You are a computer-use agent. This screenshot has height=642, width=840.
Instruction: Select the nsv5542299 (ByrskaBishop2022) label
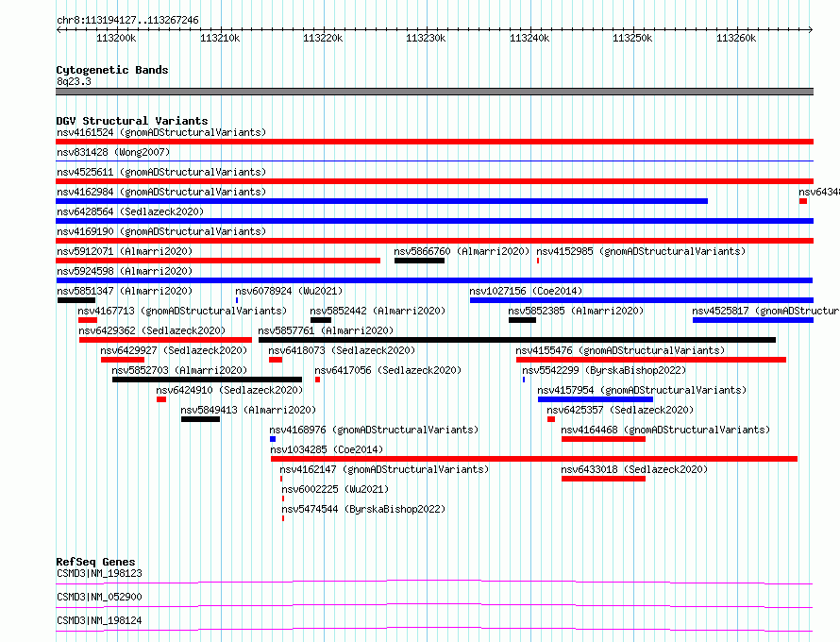coord(604,370)
